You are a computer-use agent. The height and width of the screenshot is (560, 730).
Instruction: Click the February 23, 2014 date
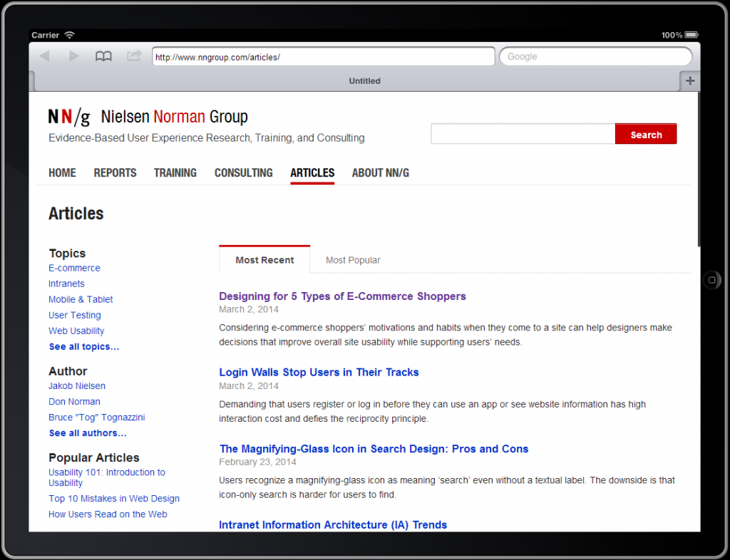[257, 462]
